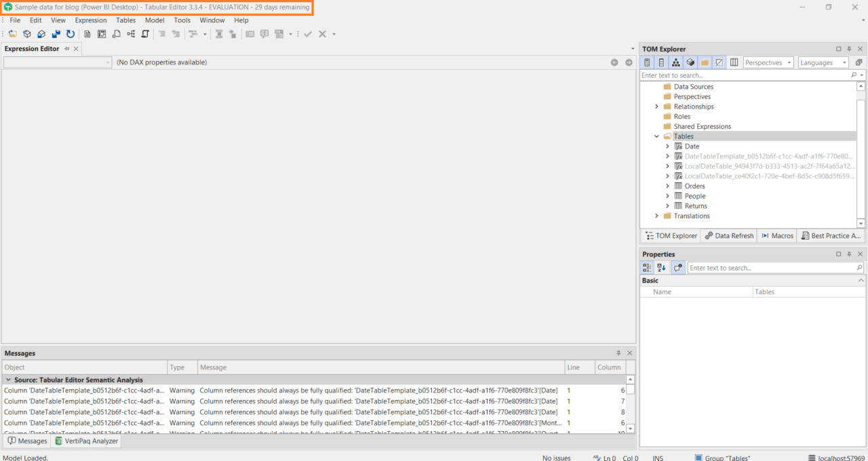Click the deploy model cube icon
This screenshot has width=868, height=461.
pos(27,34)
